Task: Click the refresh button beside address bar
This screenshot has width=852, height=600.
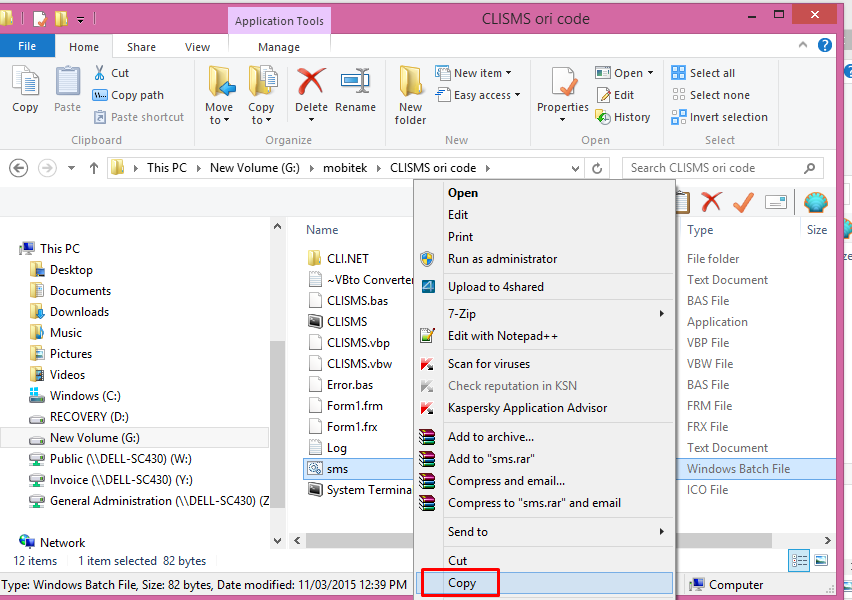Action: (x=598, y=168)
